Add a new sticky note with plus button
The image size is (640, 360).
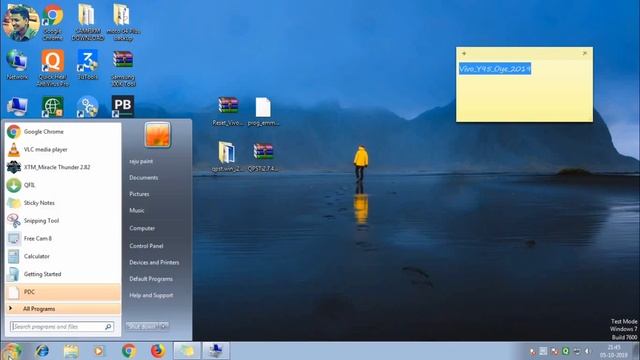coord(464,53)
